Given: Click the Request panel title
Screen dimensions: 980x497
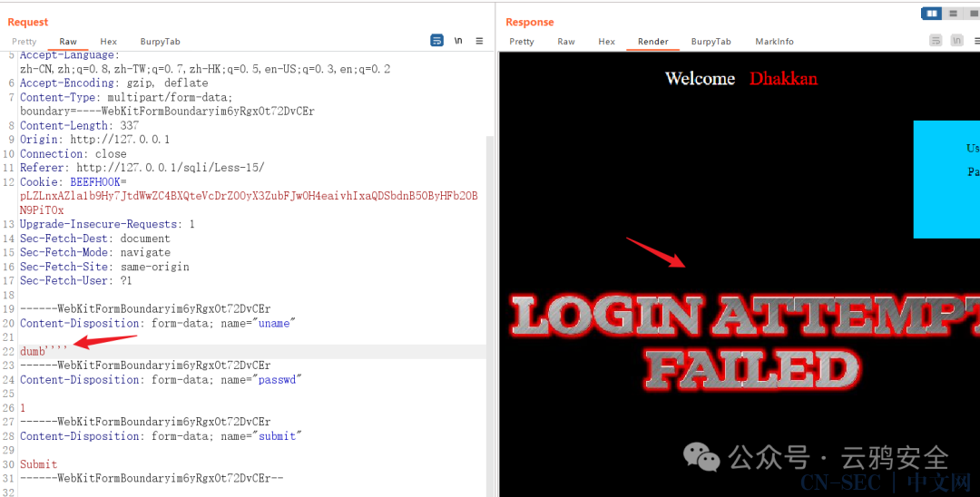Looking at the screenshot, I should [27, 22].
